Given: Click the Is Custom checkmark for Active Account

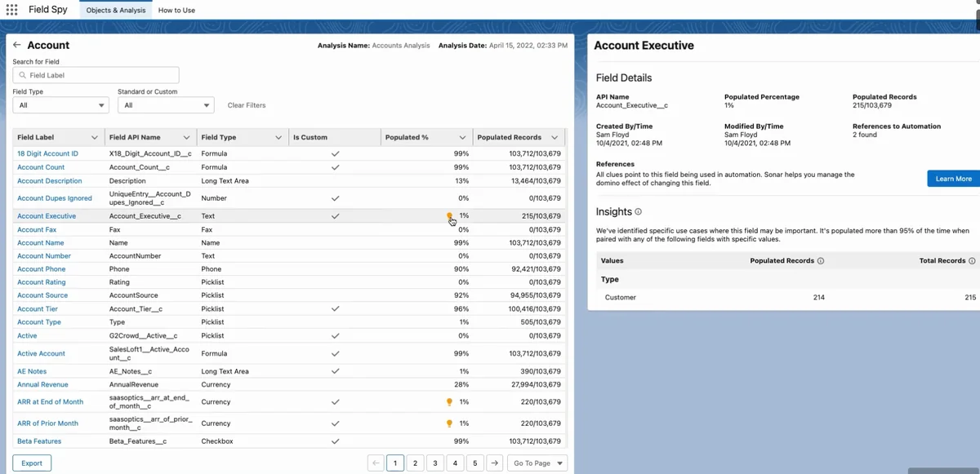Looking at the screenshot, I should pyautogui.click(x=335, y=353).
